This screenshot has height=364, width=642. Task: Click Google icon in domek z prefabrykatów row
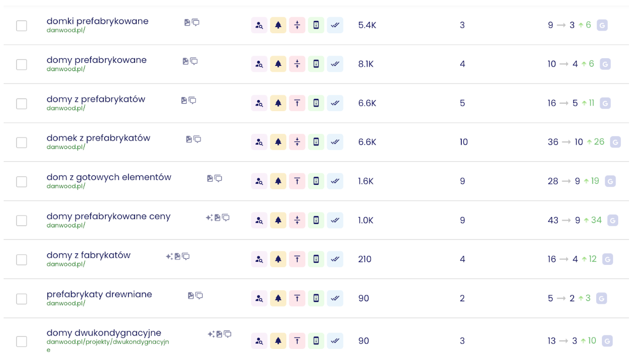click(x=615, y=142)
